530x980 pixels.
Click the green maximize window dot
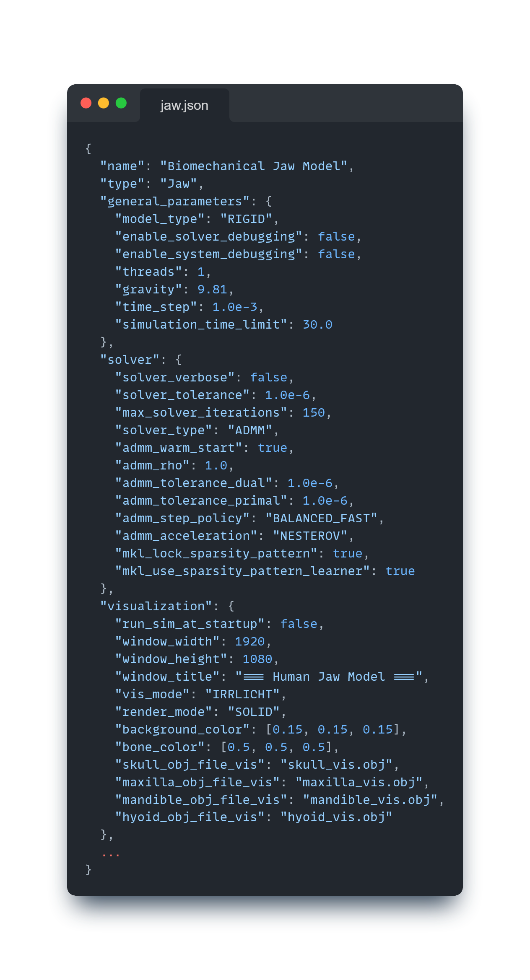(121, 103)
